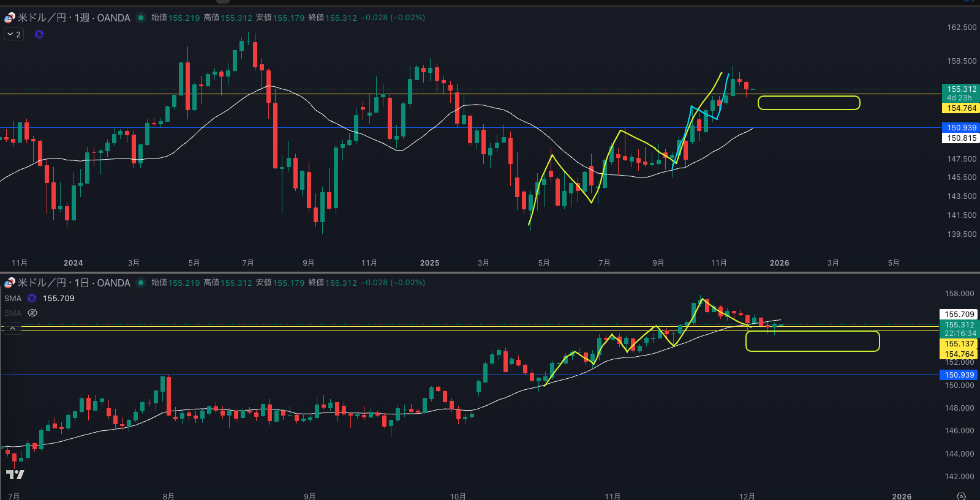980x500 pixels.
Task: Click green market status dot on weekly chart
Action: [141, 18]
